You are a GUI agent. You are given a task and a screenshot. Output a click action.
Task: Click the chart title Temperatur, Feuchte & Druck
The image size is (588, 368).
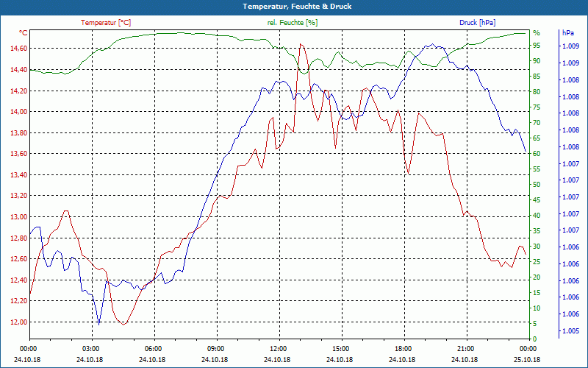coord(297,7)
